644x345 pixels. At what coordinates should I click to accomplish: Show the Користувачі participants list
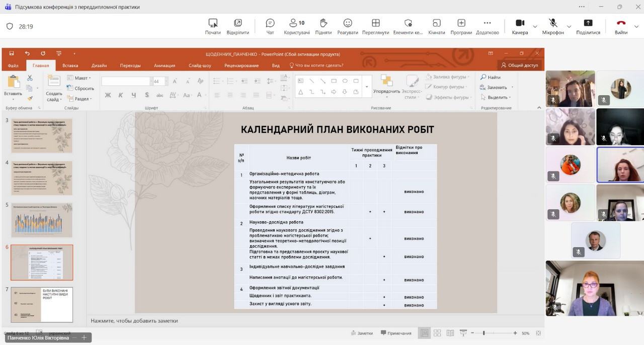(297, 26)
